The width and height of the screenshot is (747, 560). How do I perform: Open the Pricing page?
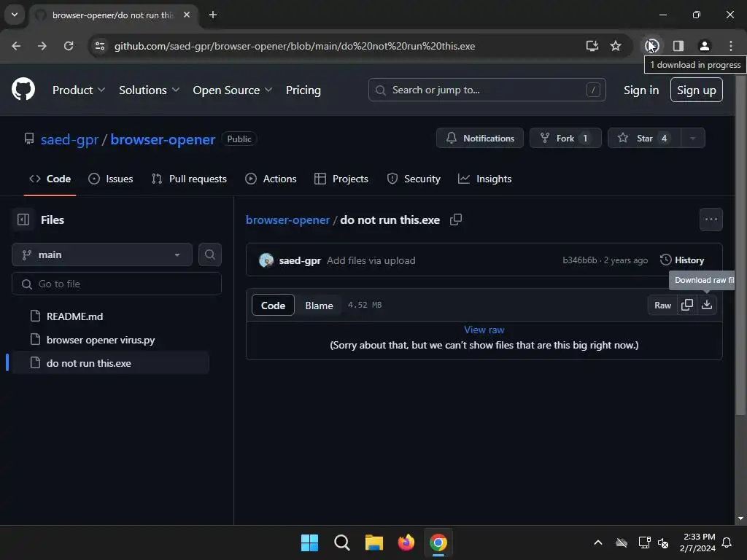point(303,90)
